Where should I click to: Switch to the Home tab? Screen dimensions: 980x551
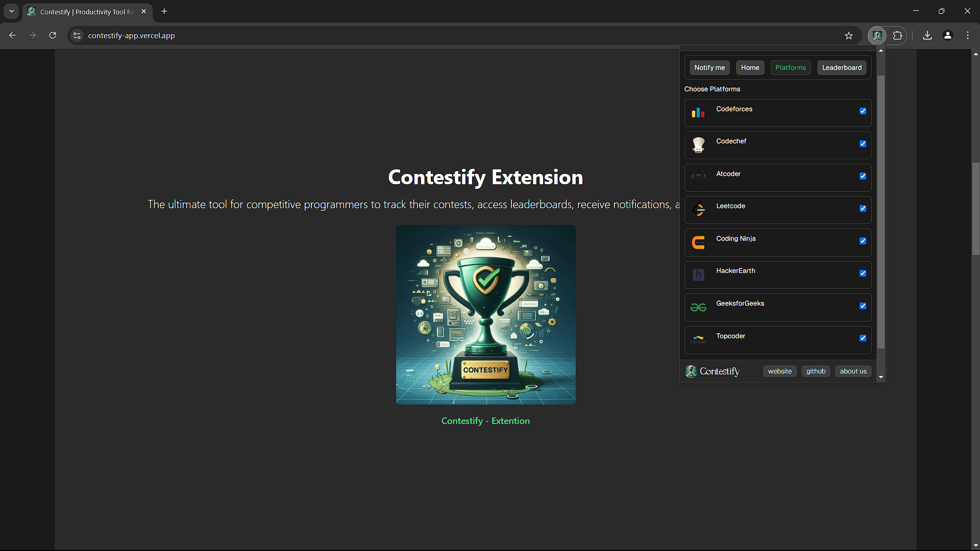point(750,68)
